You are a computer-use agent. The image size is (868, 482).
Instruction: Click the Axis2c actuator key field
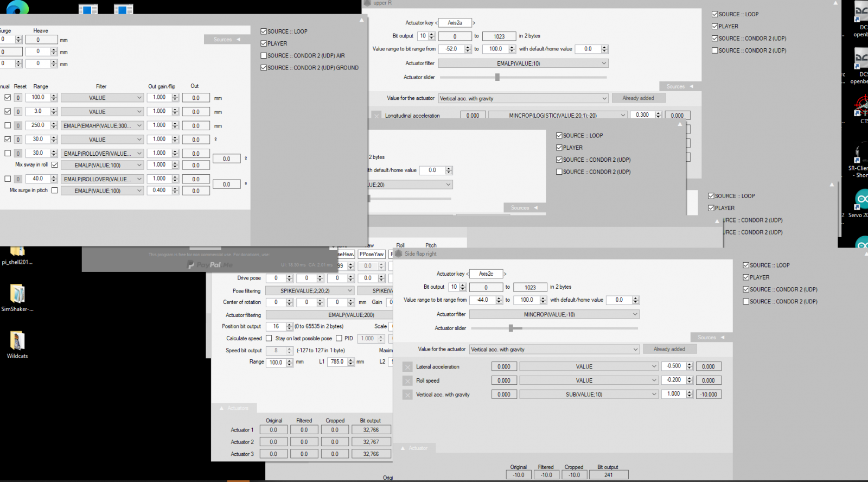coord(486,274)
